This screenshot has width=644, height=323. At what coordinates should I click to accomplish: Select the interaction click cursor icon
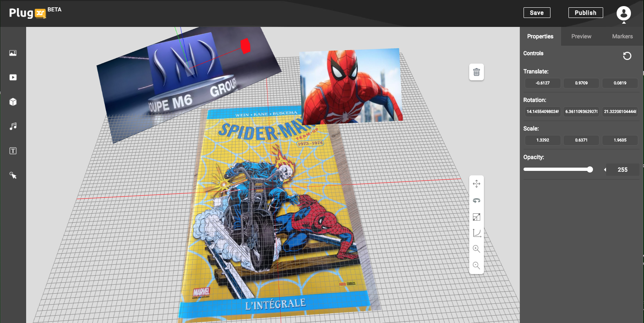(x=13, y=175)
